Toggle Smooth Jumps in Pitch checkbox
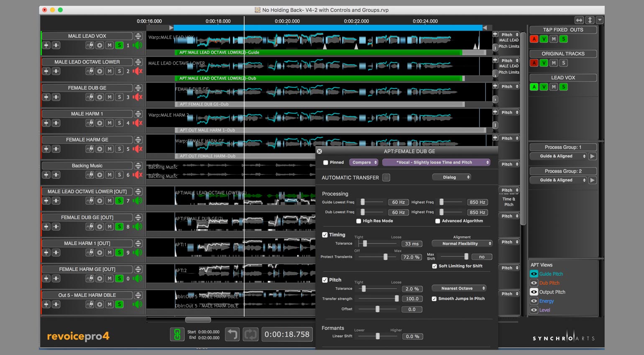Image resolution: width=644 pixels, height=355 pixels. click(434, 299)
